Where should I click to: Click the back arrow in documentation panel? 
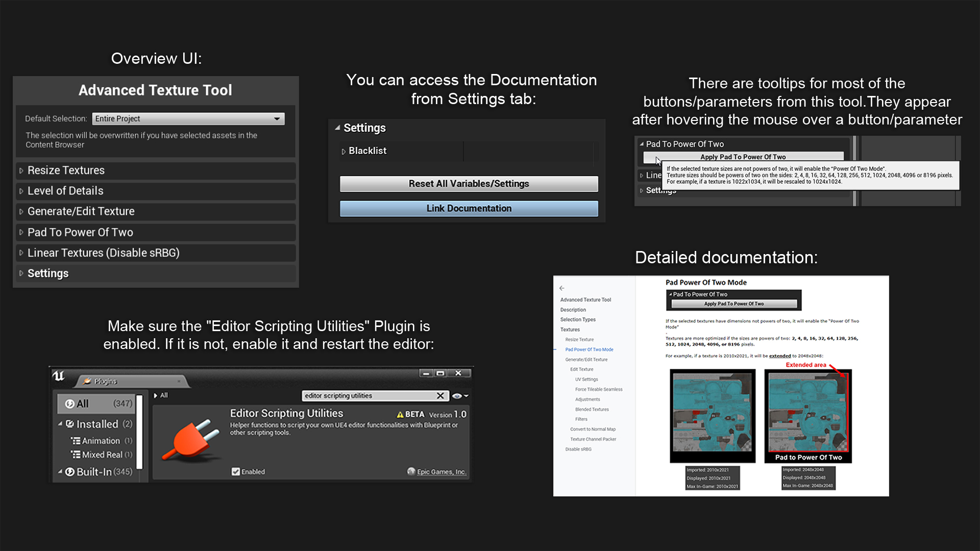[561, 287]
